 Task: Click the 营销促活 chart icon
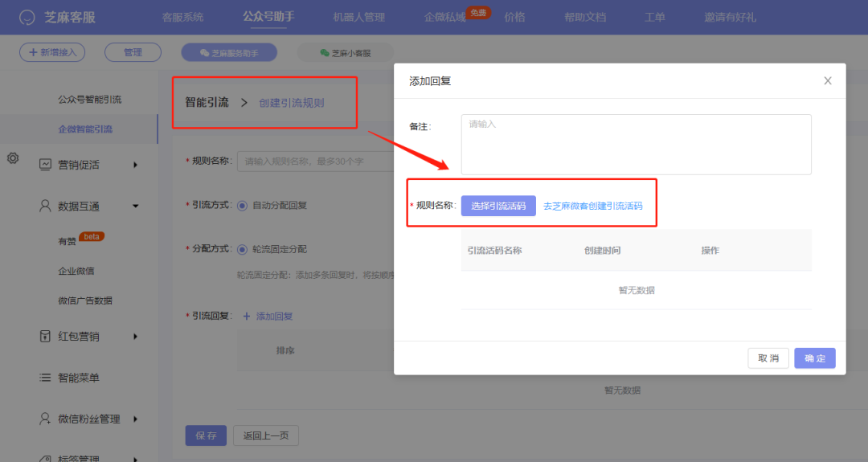point(45,165)
